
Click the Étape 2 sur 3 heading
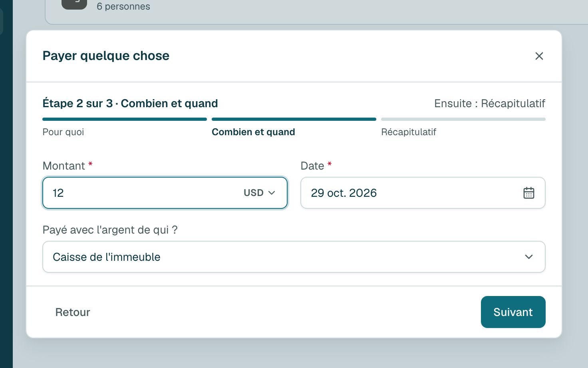(130, 104)
